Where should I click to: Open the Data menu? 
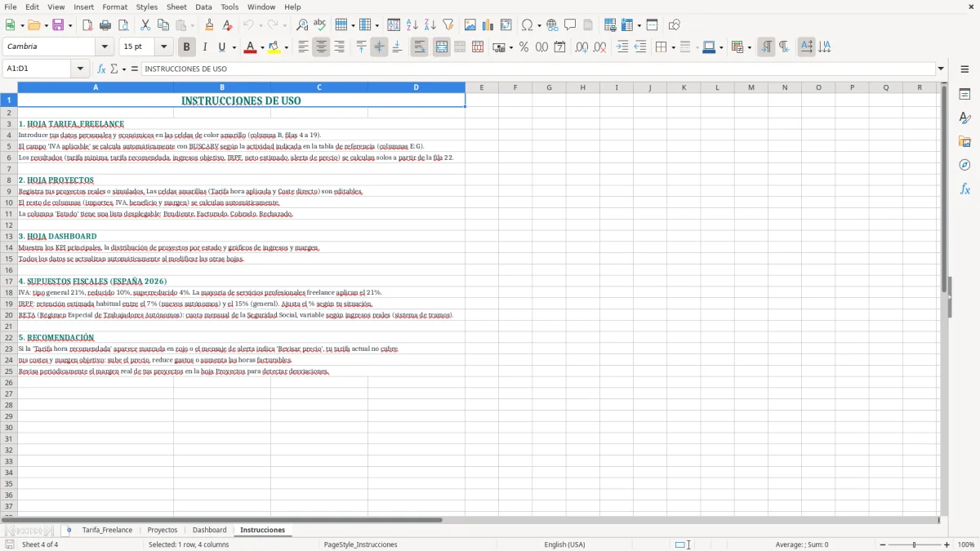pos(203,7)
